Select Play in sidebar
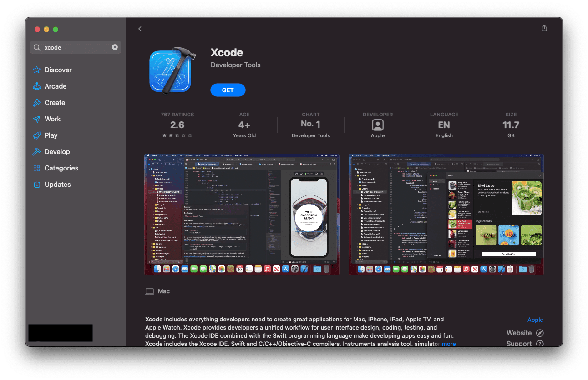Screen dimensions: 588x380 click(51, 135)
